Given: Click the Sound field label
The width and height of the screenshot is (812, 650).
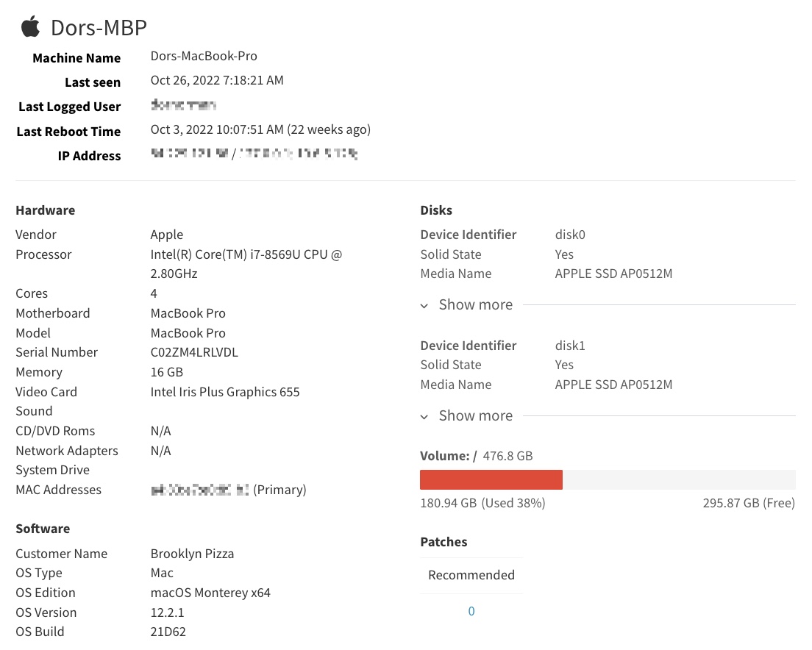Looking at the screenshot, I should click(x=34, y=411).
